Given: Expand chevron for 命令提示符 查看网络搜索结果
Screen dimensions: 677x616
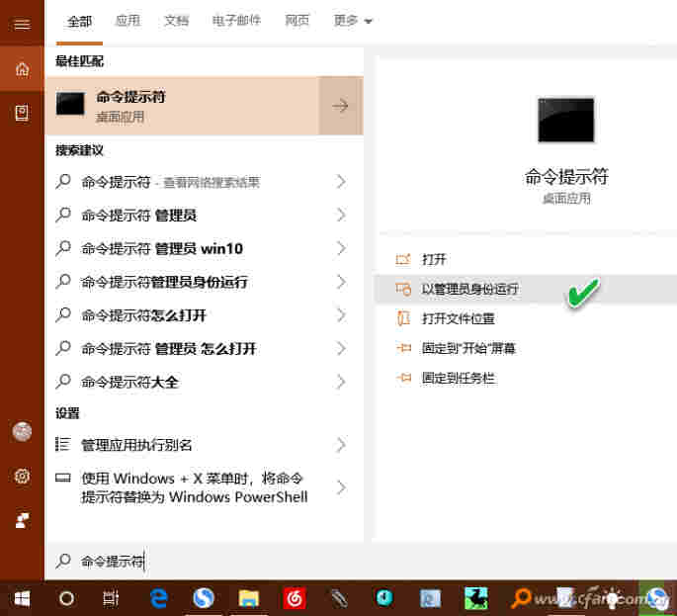Looking at the screenshot, I should 341,182.
